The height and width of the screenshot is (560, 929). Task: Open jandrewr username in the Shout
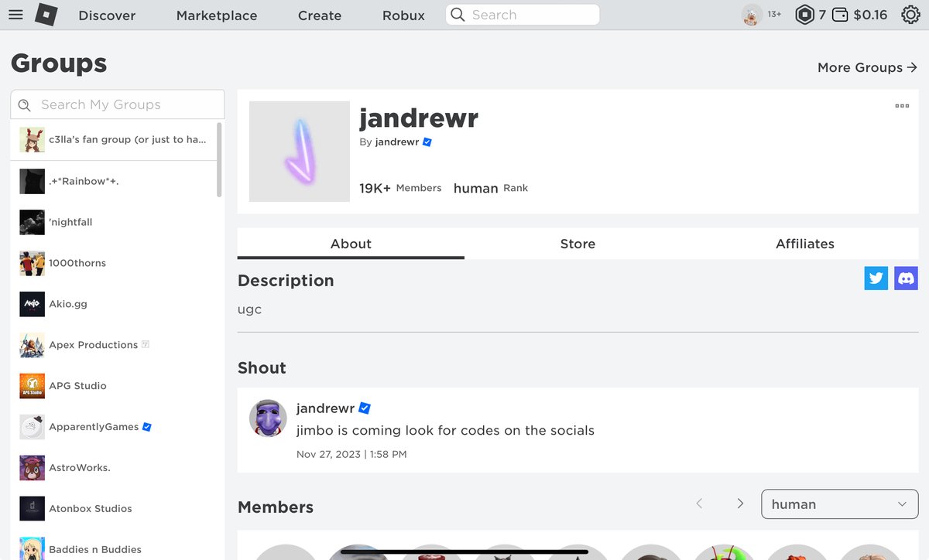click(325, 408)
